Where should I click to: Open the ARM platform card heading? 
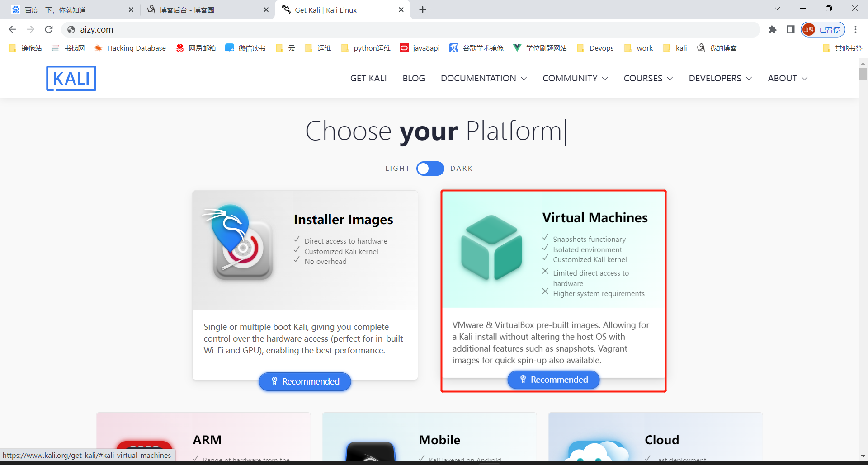207,440
